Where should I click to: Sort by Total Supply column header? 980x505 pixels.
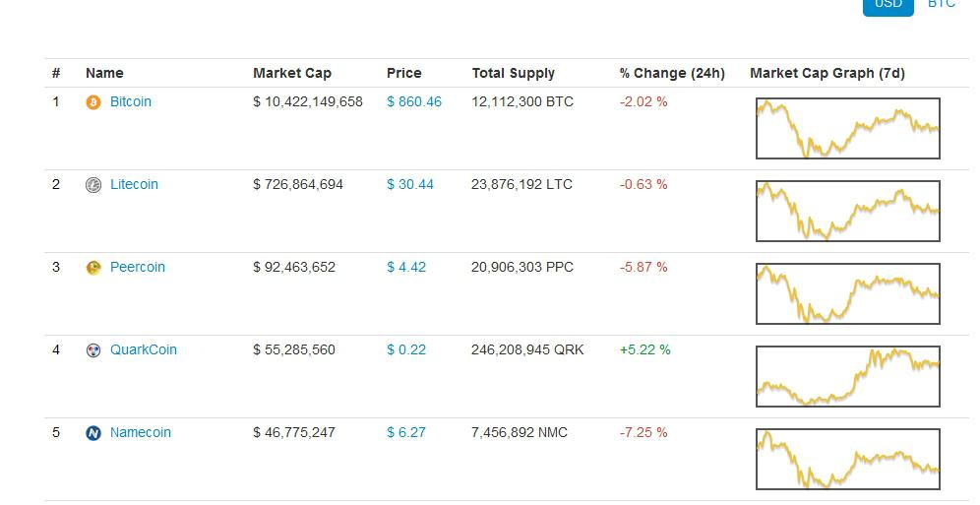point(514,73)
